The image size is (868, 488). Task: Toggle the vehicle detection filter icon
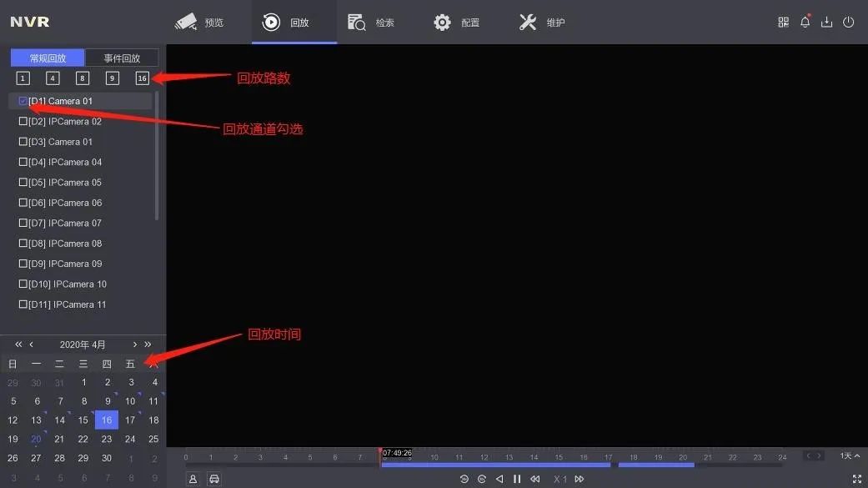[214, 479]
